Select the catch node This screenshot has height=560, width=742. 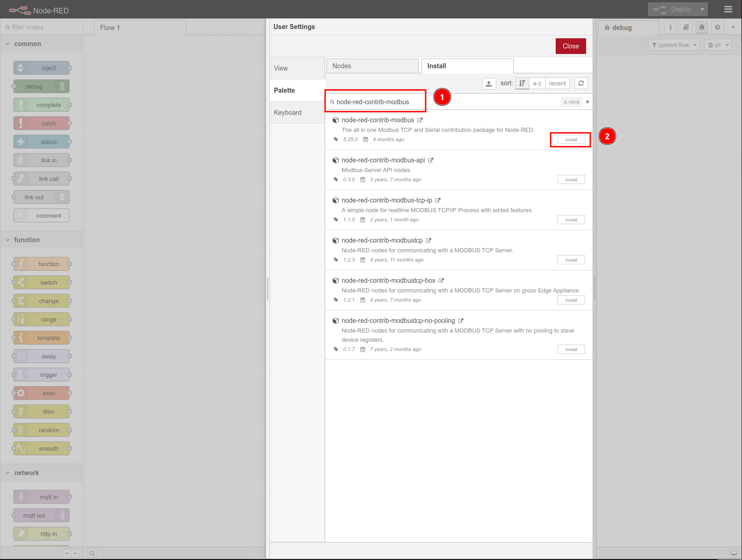[x=42, y=123]
